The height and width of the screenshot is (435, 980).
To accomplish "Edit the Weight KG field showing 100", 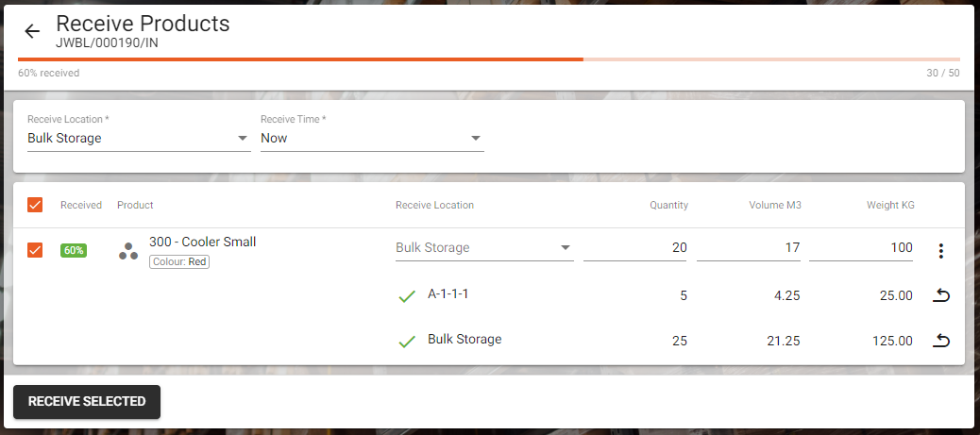I will pyautogui.click(x=861, y=248).
